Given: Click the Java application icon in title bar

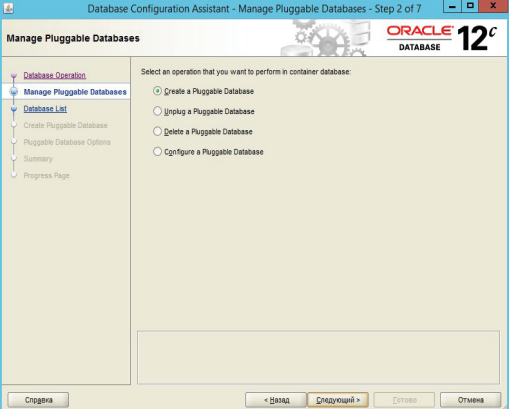Looking at the screenshot, I should [8, 8].
